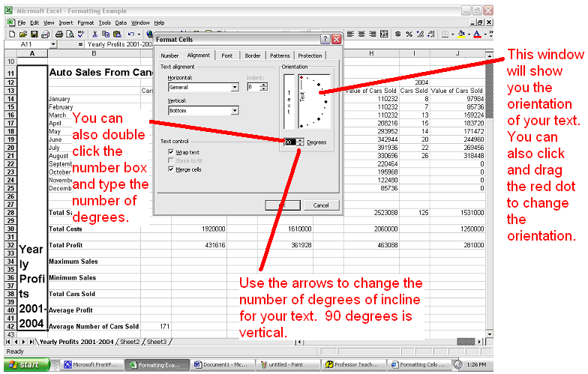
Task: Run the Spelling check icon
Action: (81, 34)
